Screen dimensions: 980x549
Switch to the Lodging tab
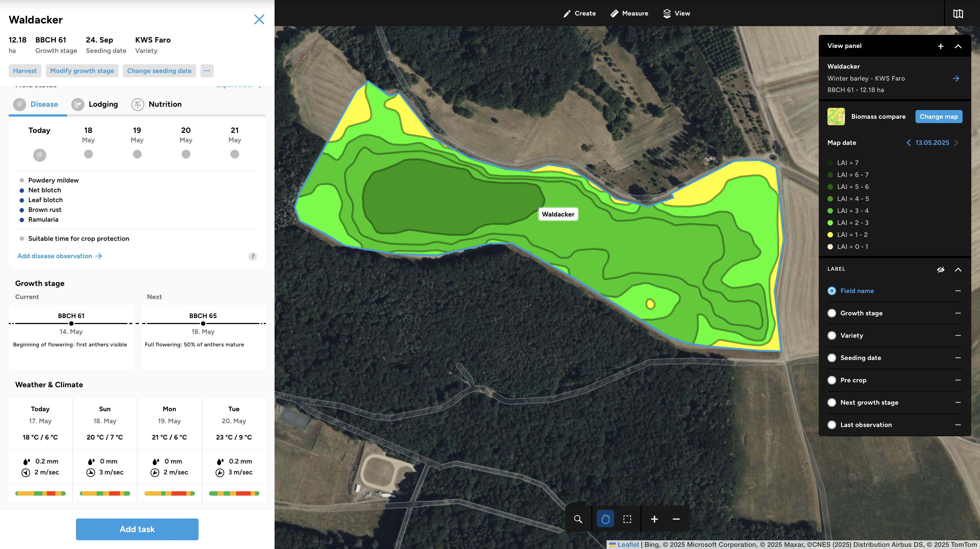coord(95,104)
